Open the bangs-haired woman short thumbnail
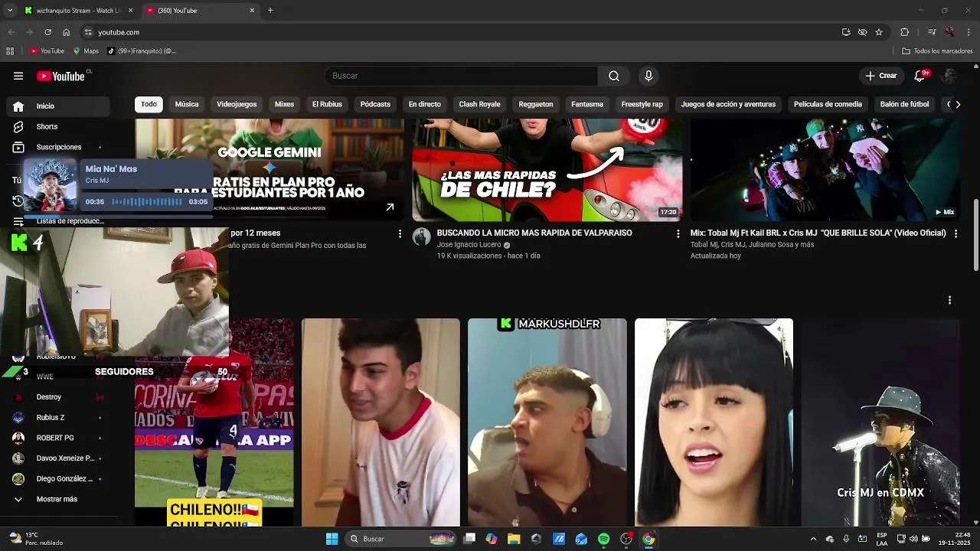The height and width of the screenshot is (551, 980). 714,422
